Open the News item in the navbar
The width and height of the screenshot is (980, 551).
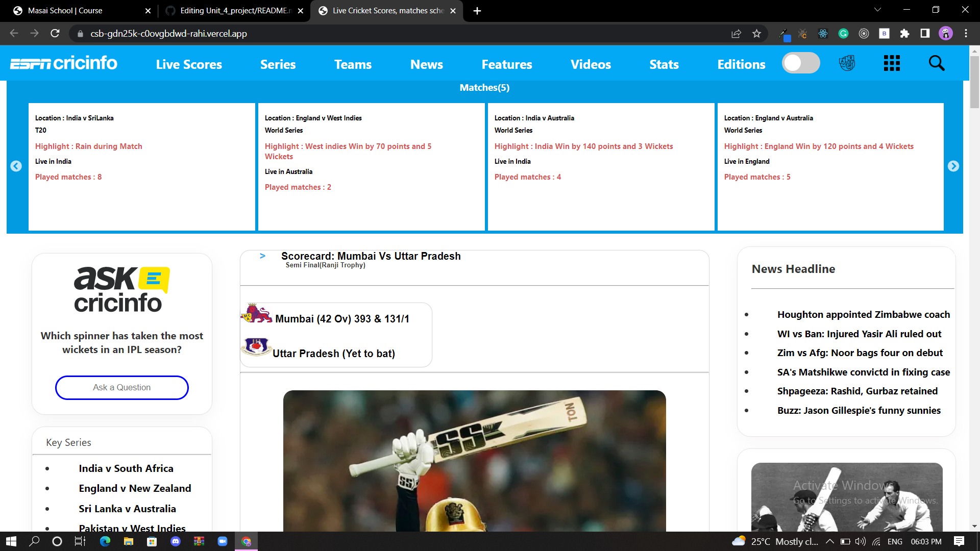(427, 64)
